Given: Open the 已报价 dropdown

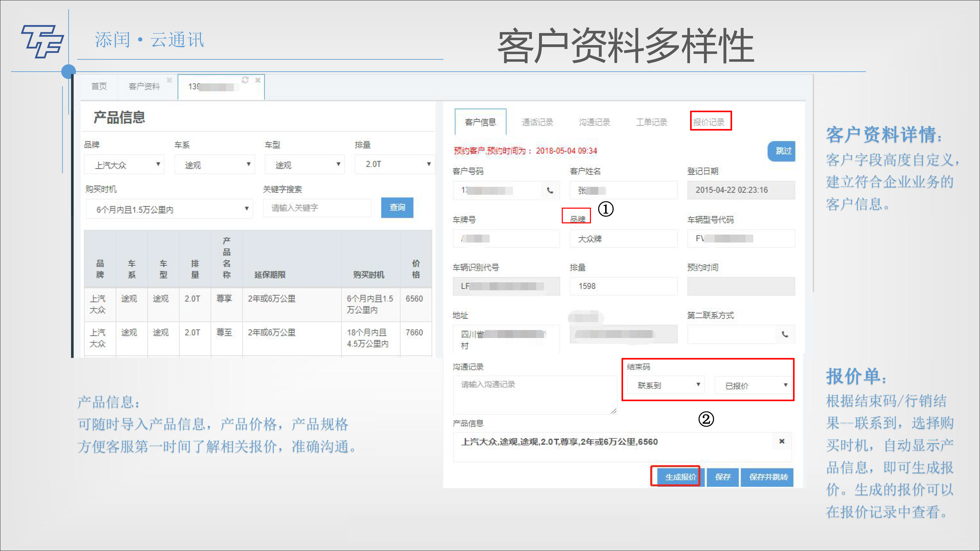Looking at the screenshot, I should pyautogui.click(x=753, y=386).
